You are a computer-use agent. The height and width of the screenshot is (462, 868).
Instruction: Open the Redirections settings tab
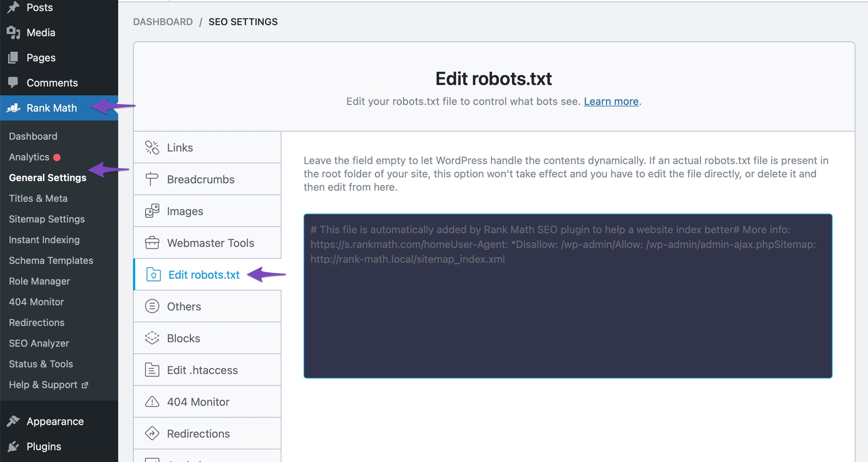pyautogui.click(x=207, y=434)
